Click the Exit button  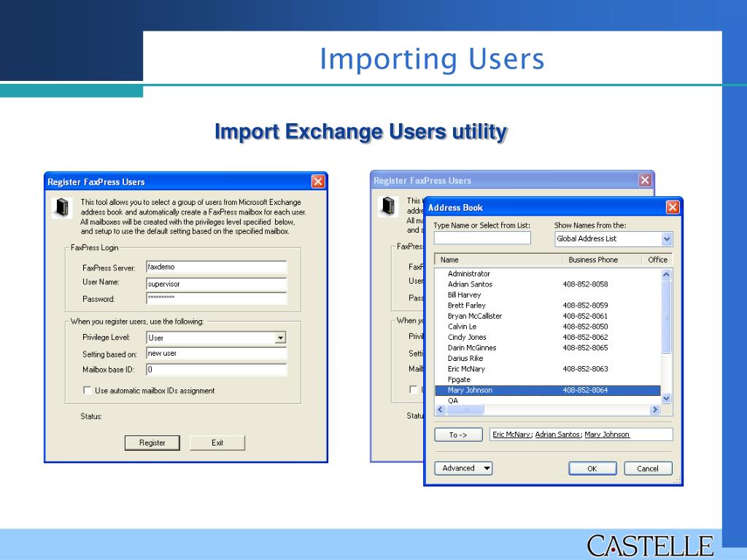(217, 443)
